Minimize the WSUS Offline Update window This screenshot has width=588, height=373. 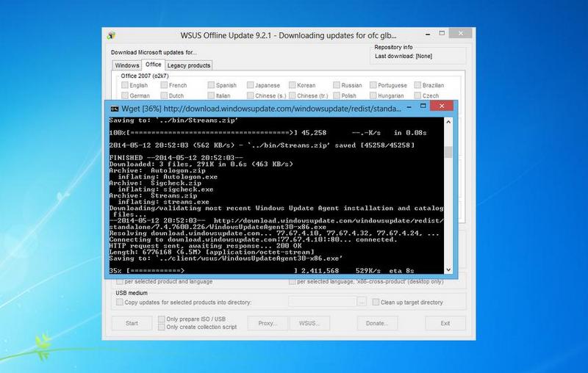click(428, 34)
